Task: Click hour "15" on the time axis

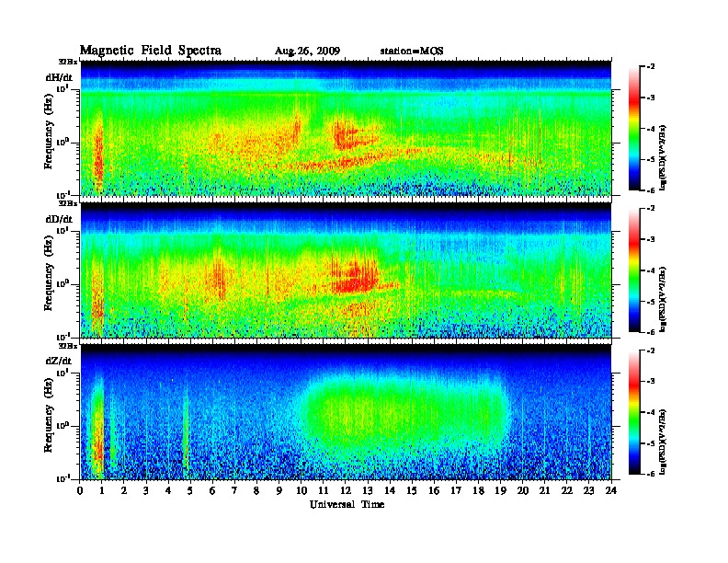Action: 412,491
